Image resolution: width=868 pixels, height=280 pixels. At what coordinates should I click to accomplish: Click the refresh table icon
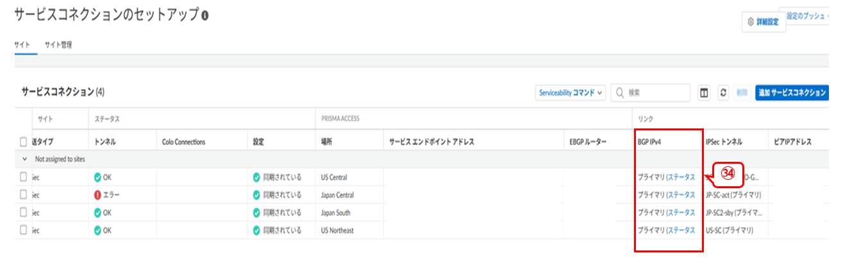coord(723,93)
